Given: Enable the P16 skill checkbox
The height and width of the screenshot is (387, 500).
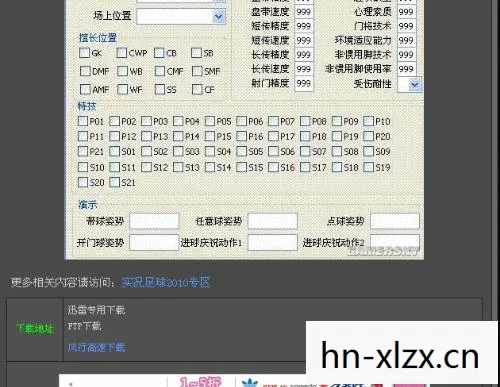Looking at the screenshot, I should click(241, 136).
